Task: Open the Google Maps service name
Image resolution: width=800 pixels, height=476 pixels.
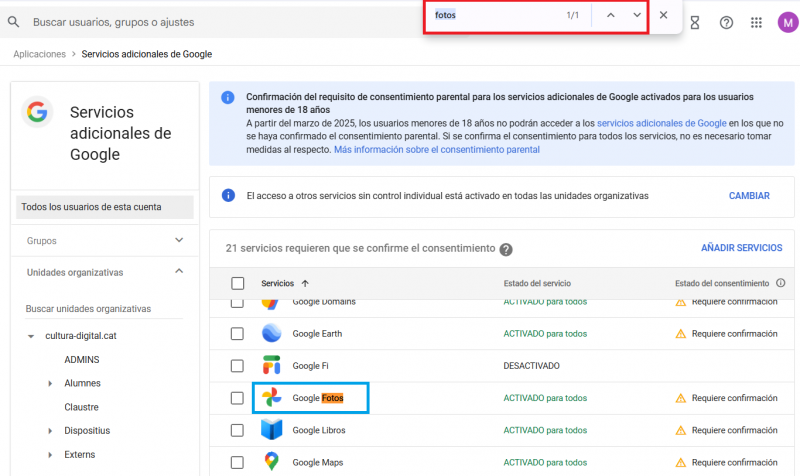Action: click(317, 462)
